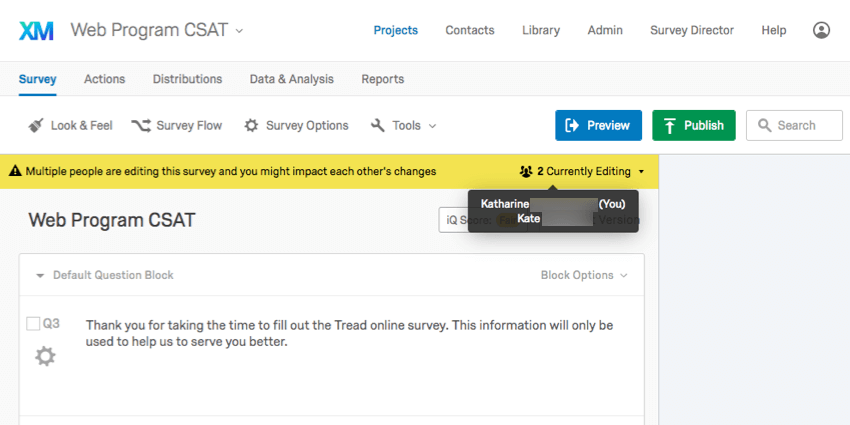This screenshot has width=850, height=425.
Task: Click the people icon beside Currently Editing
Action: pyautogui.click(x=526, y=172)
